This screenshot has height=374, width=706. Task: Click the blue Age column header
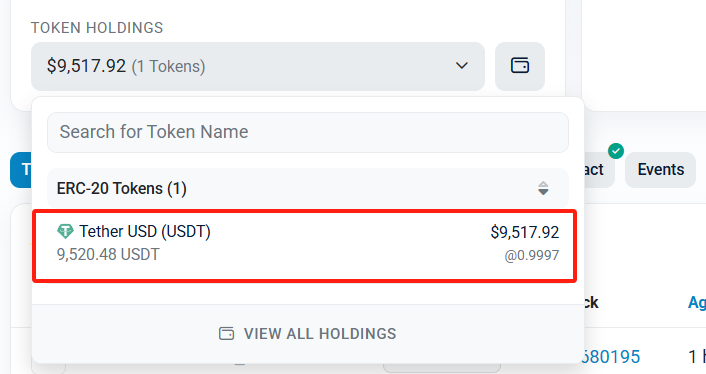(697, 302)
